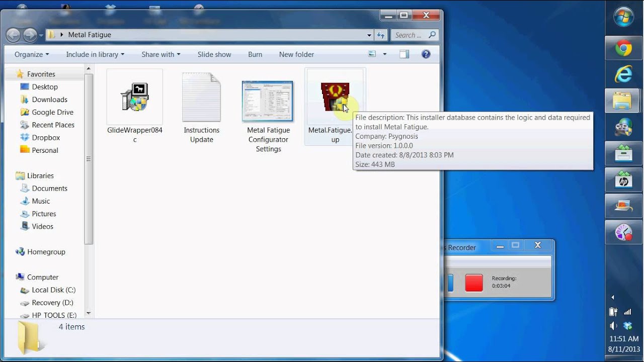Launch Google Chrome from the taskbar
Viewport: 644px width, 362px height.
coord(624,48)
